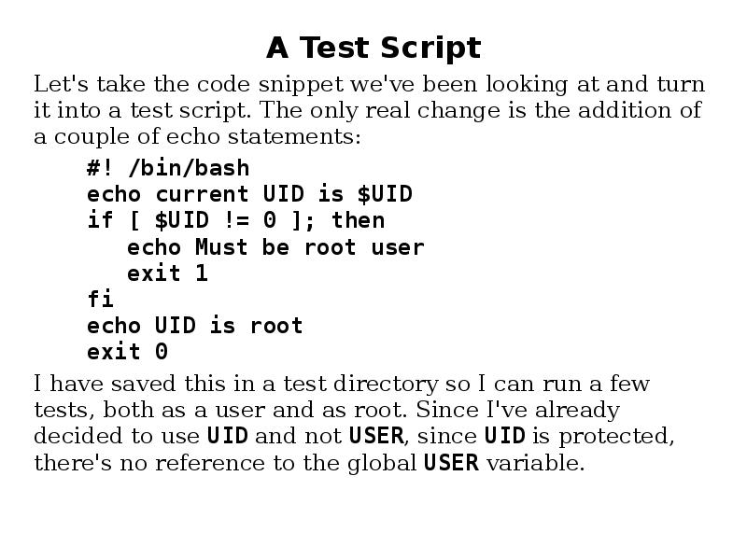
Task: Select the "echo UID is root" line
Action: pos(195,326)
